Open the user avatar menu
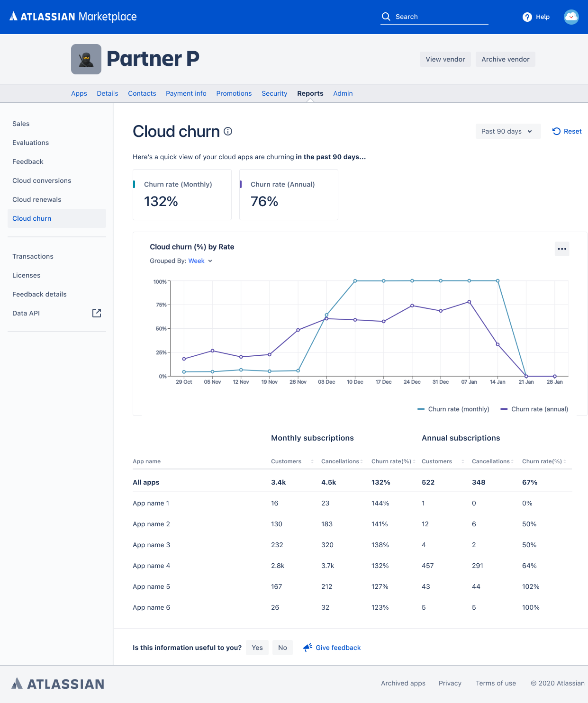 [571, 17]
